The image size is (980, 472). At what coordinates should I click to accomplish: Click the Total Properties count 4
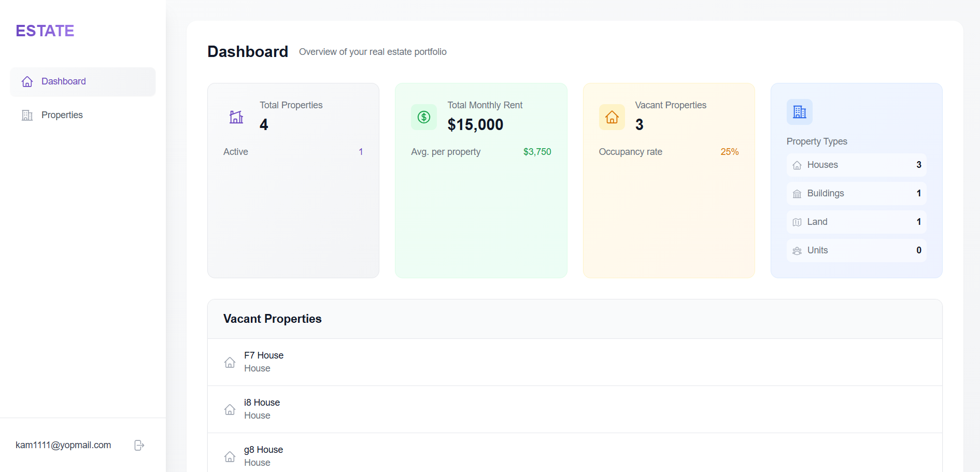click(x=264, y=125)
